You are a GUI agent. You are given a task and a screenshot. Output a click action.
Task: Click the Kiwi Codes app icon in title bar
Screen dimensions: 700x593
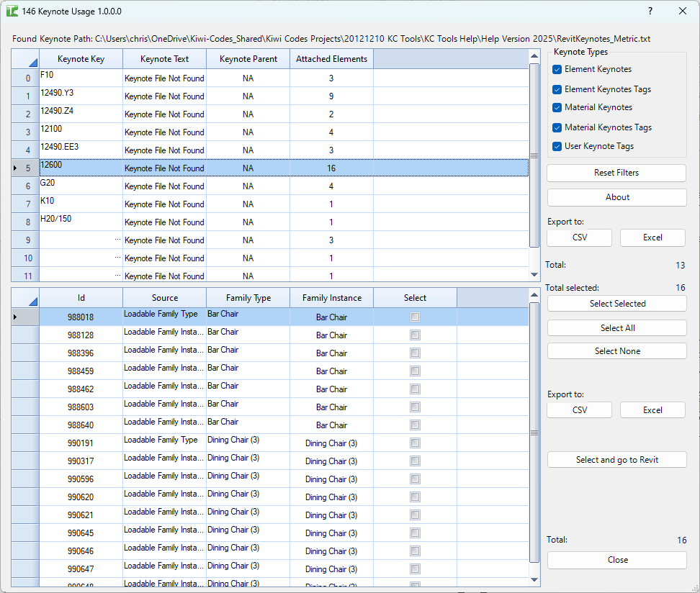click(x=12, y=12)
